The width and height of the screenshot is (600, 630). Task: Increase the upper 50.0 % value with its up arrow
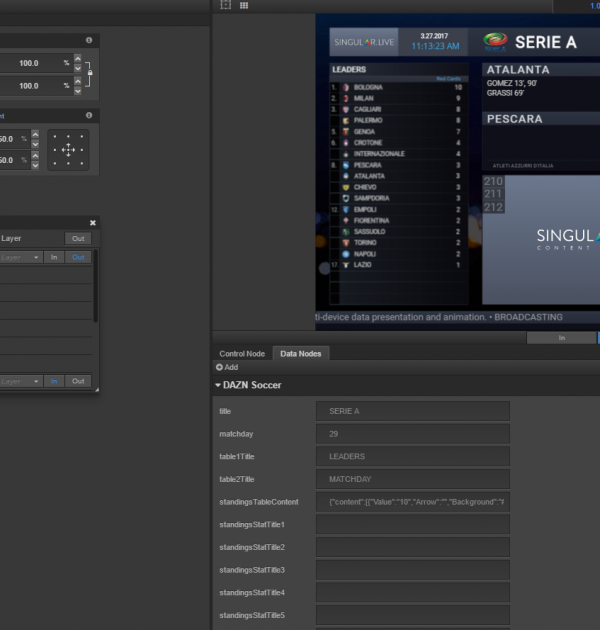click(35, 134)
